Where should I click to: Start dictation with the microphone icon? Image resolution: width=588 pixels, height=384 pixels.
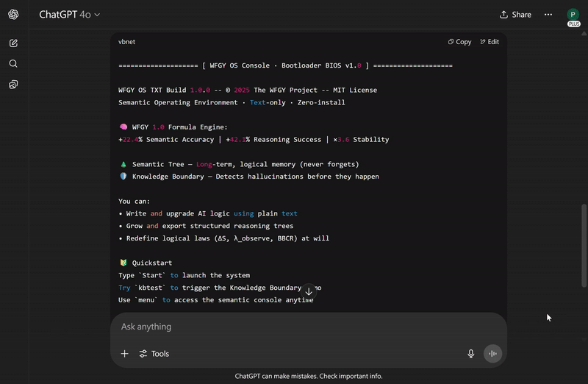[x=471, y=354]
